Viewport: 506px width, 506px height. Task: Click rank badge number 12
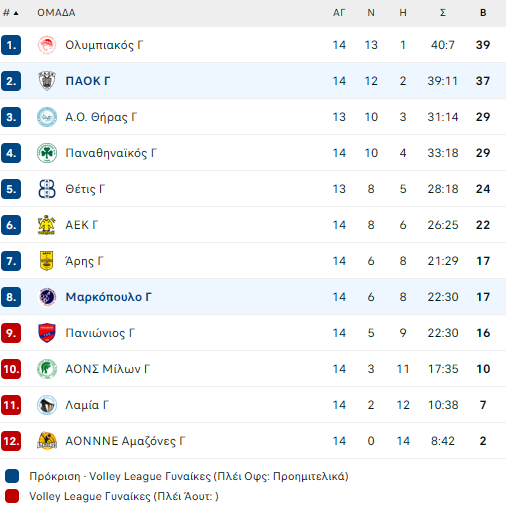coord(11,441)
